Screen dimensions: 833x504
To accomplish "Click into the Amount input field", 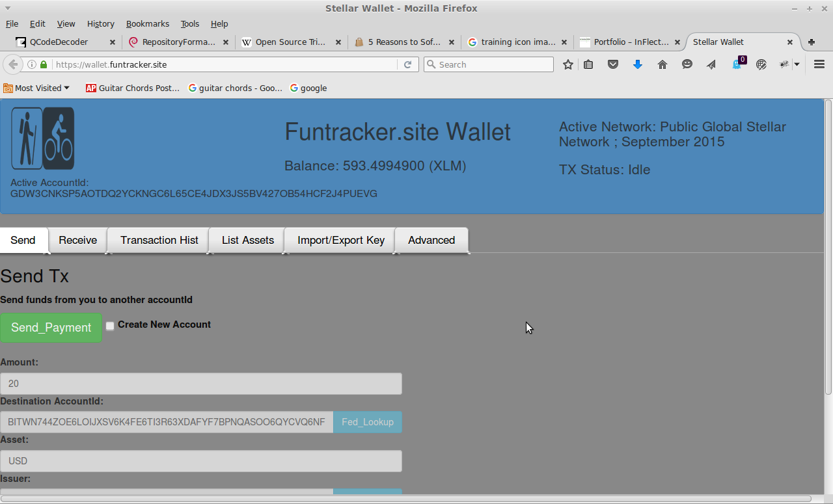I will [x=200, y=384].
